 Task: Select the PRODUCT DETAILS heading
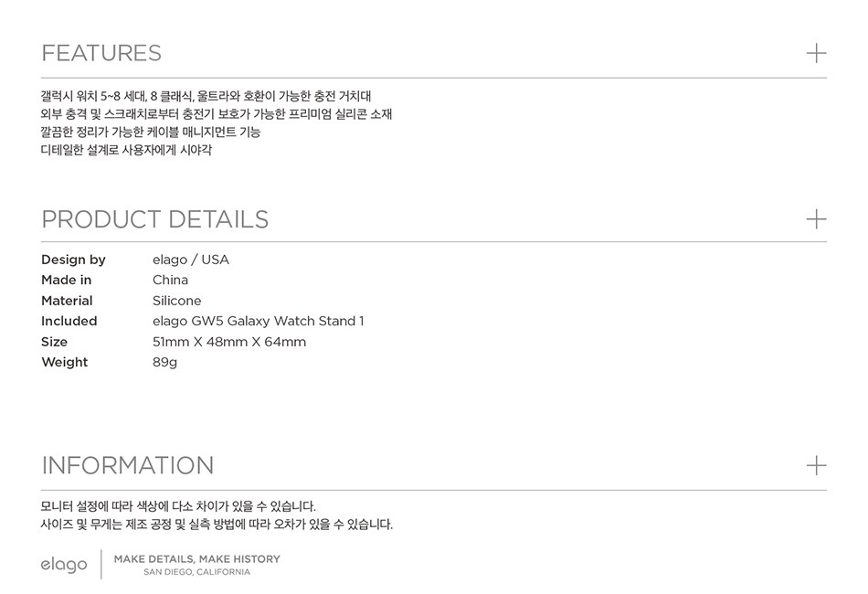(155, 219)
